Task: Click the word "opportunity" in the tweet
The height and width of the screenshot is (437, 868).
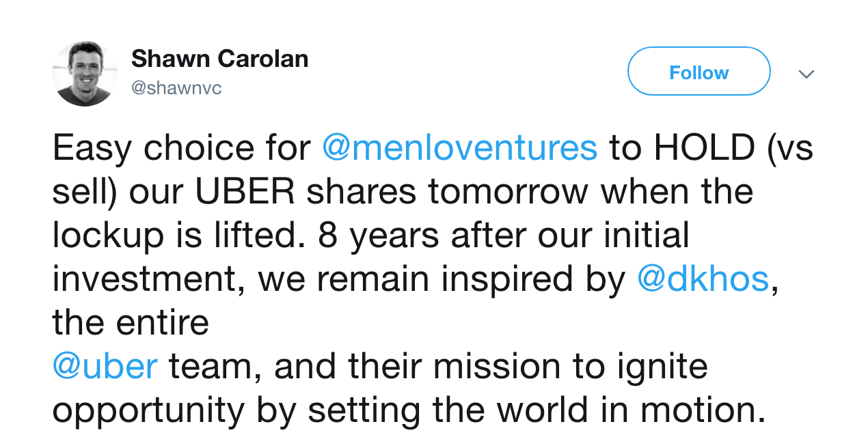Action: pos(148,410)
